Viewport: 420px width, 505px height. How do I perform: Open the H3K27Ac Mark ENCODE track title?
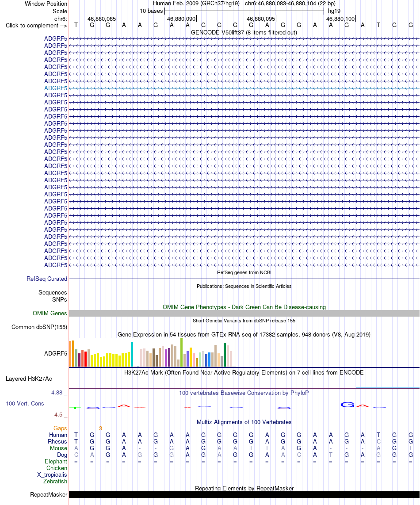[244, 373]
